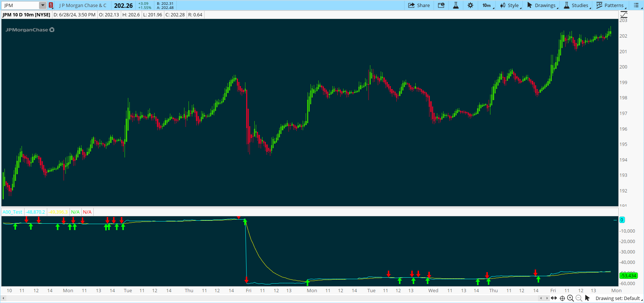Screen dimensions: 644x303
Task: Click the date D: 6/28/24, 3:50 PM readout
Action: [74, 15]
